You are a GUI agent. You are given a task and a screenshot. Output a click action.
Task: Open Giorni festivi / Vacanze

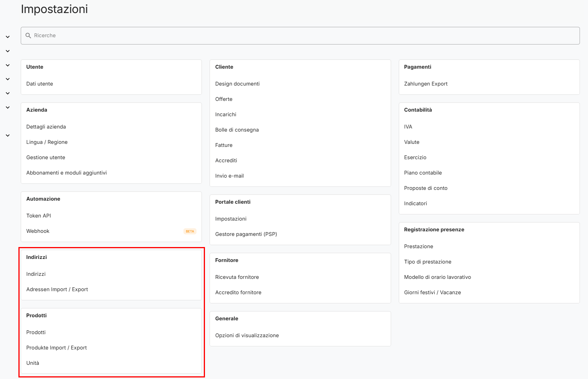click(432, 292)
